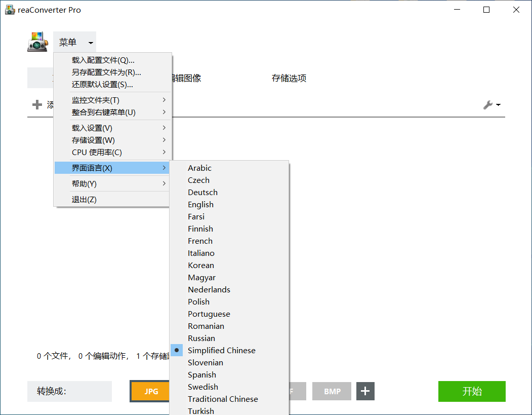Viewport: 532px width, 415px height.
Task: Pick Spanish in the language list
Action: pos(229,374)
